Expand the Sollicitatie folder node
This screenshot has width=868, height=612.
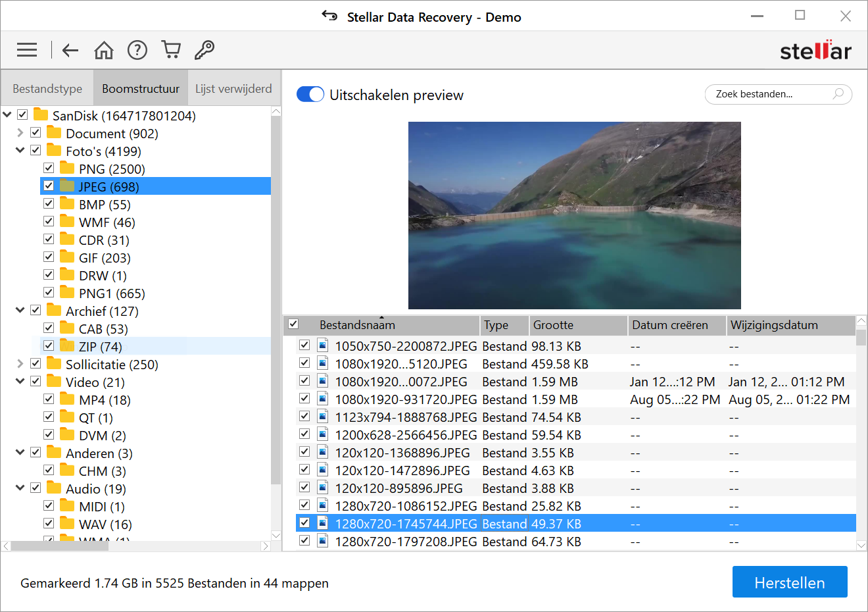click(x=20, y=363)
